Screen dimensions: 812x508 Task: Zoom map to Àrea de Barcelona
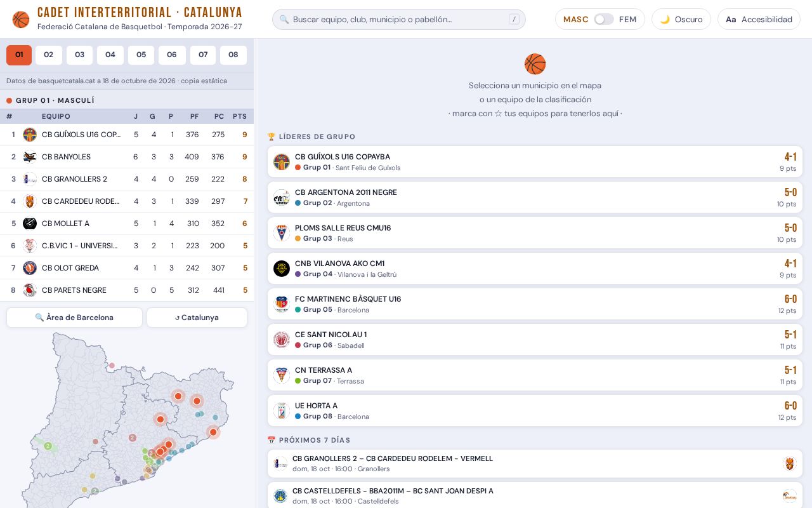(x=74, y=317)
